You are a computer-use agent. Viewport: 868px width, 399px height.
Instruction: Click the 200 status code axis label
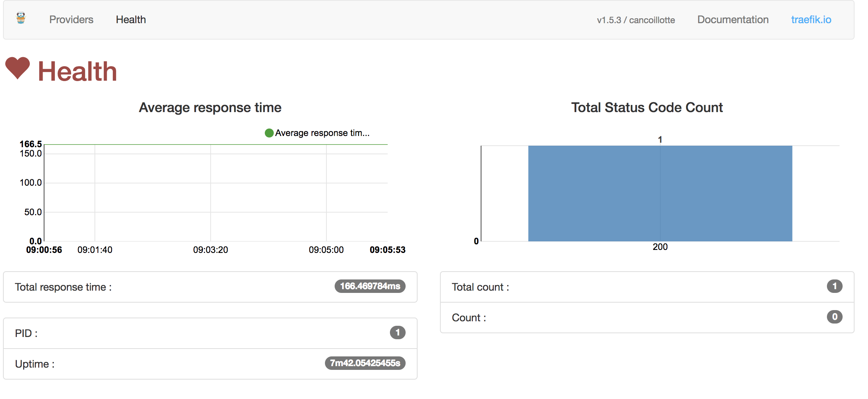click(x=660, y=247)
